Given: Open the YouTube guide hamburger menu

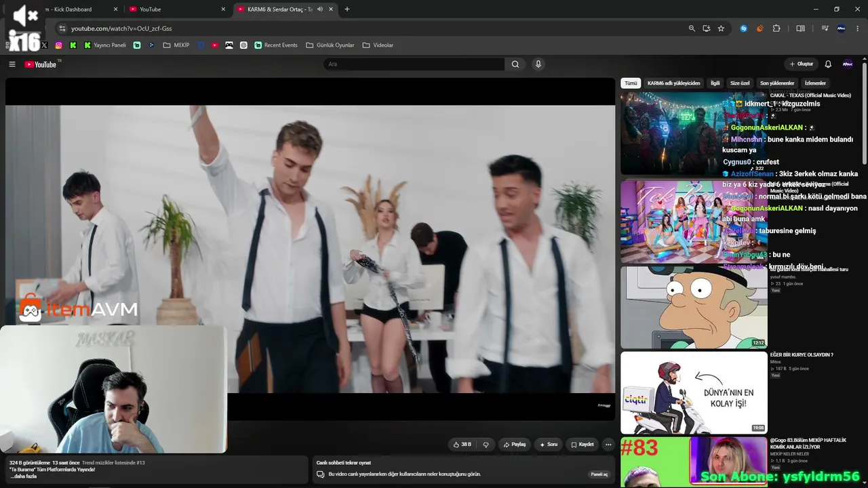Looking at the screenshot, I should coord(12,64).
